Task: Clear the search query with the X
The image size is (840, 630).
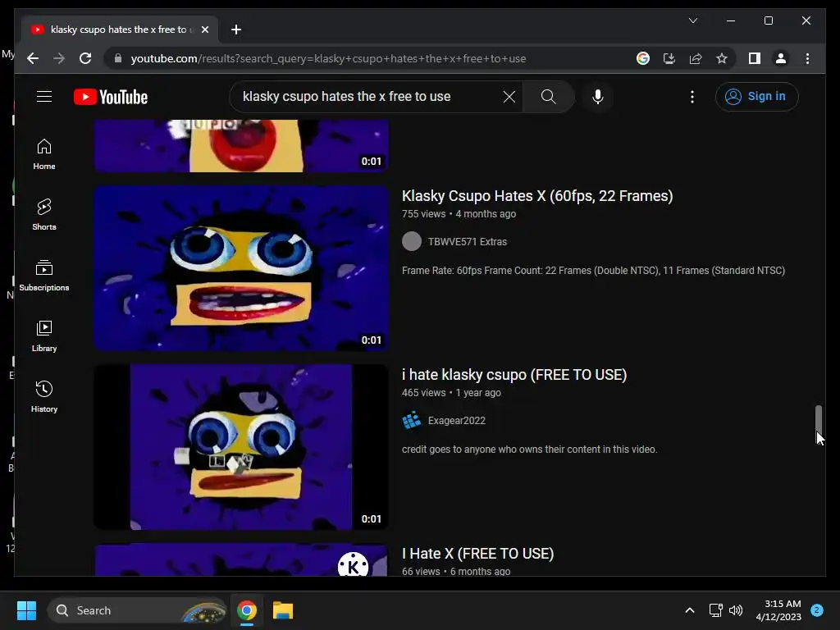Action: [x=509, y=97]
